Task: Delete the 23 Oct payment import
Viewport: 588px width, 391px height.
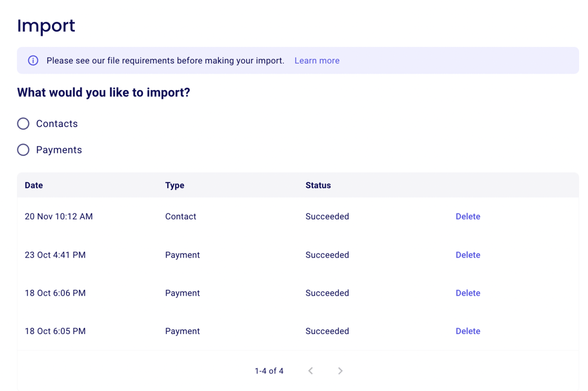Action: [467, 255]
